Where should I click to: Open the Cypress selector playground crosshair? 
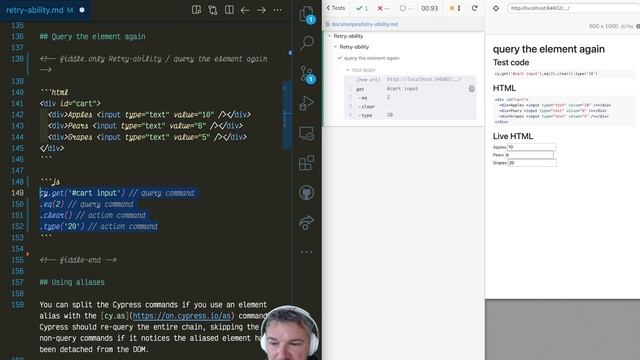pyautogui.click(x=496, y=8)
